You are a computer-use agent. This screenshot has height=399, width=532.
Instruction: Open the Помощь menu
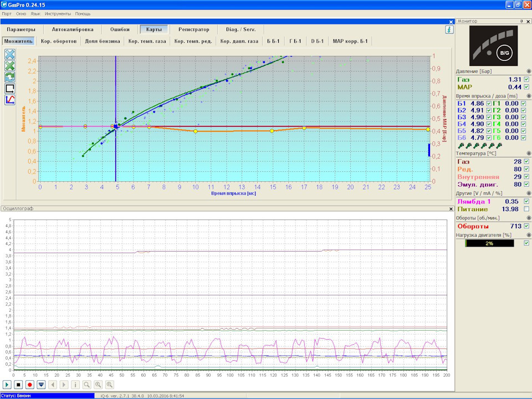pos(83,14)
